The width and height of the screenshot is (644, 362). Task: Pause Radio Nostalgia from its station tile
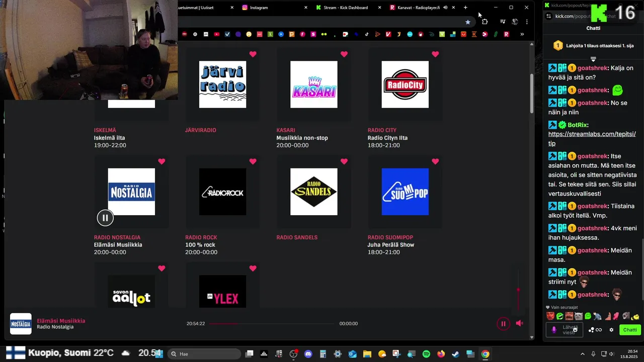coord(105,218)
